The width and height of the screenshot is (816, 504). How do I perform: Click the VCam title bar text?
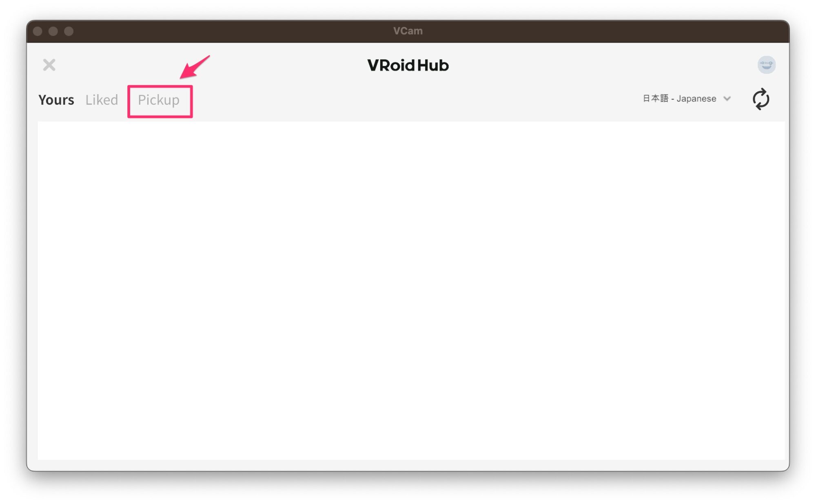point(408,31)
